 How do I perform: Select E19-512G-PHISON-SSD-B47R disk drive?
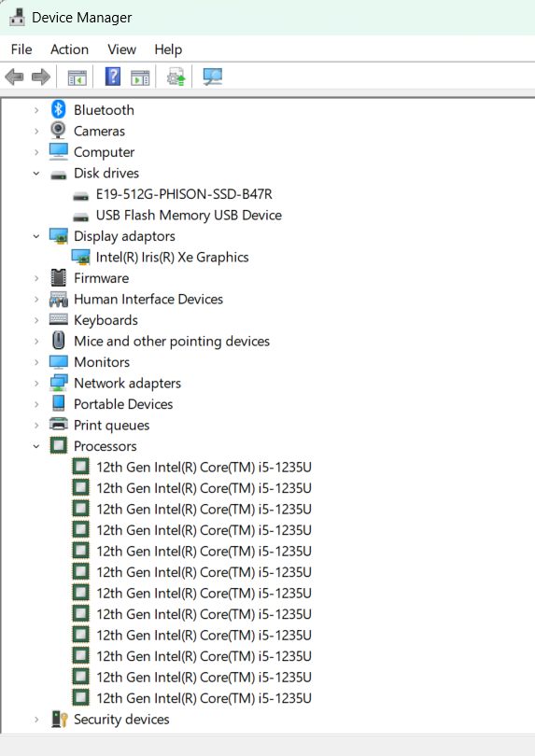click(184, 194)
